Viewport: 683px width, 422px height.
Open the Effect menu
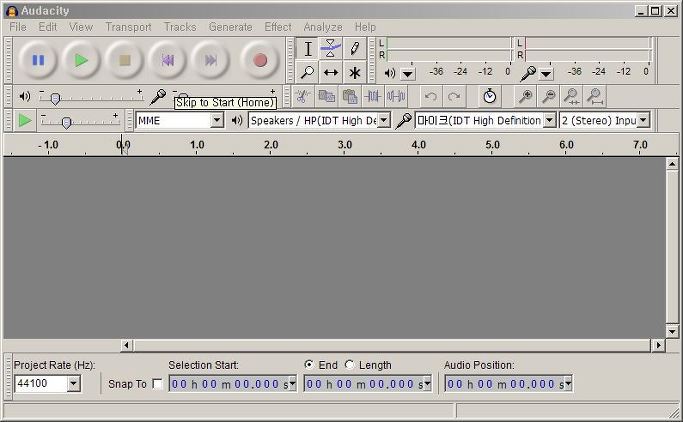coord(278,27)
